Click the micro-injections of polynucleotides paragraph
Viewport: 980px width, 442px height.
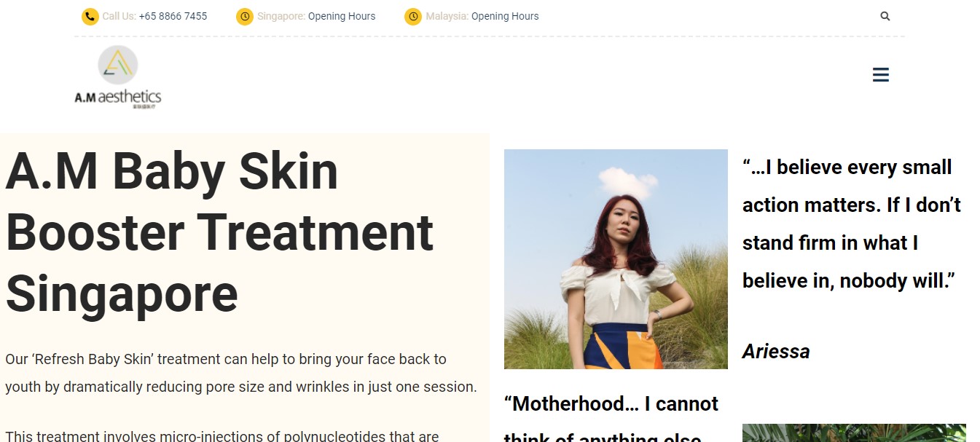point(222,435)
